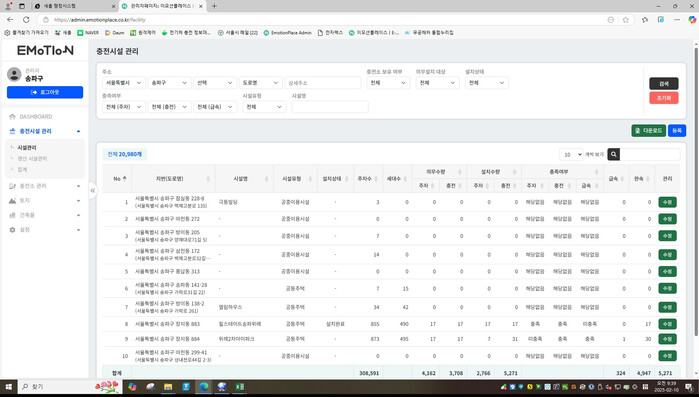Click the 시설명 filter input field
This screenshot has height=397, width=699.
(330, 107)
